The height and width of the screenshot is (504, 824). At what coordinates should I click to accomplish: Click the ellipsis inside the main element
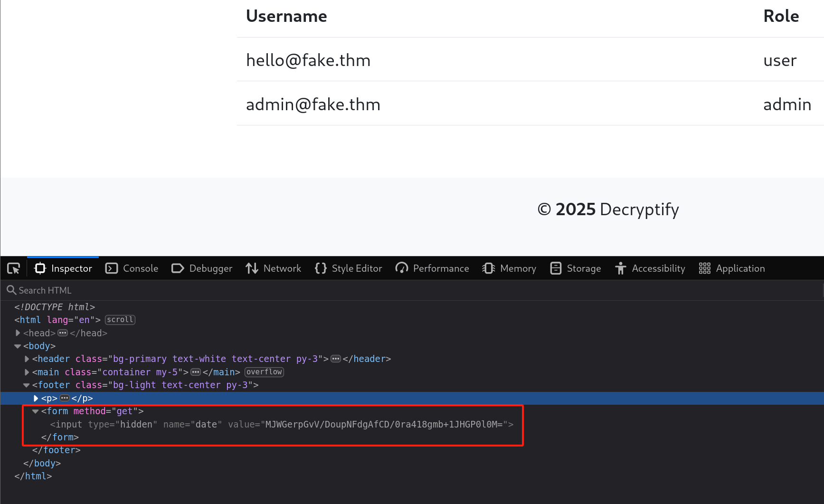pos(196,372)
